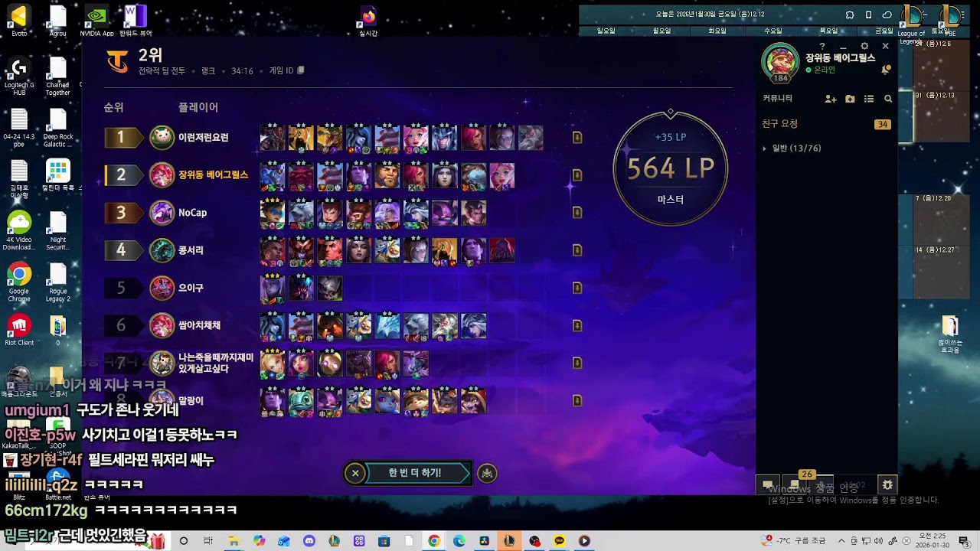Open match details for 이런저런요런's row
The width and height of the screenshot is (980, 551).
(577, 138)
